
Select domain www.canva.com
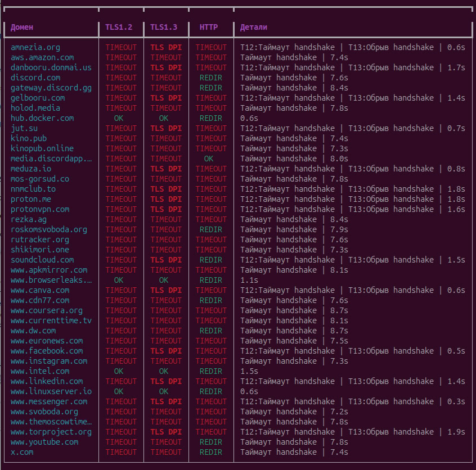[40, 290]
